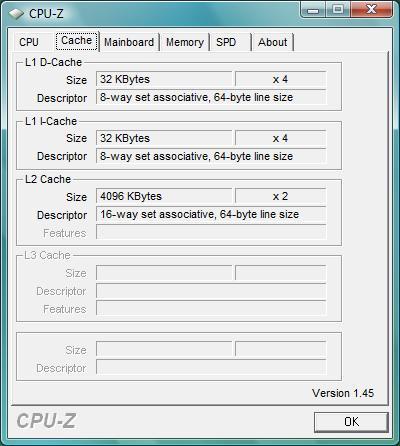Click the L1 I-Cache 32 KBytes field
Image resolution: width=400 pixels, height=446 pixels.
coord(164,138)
